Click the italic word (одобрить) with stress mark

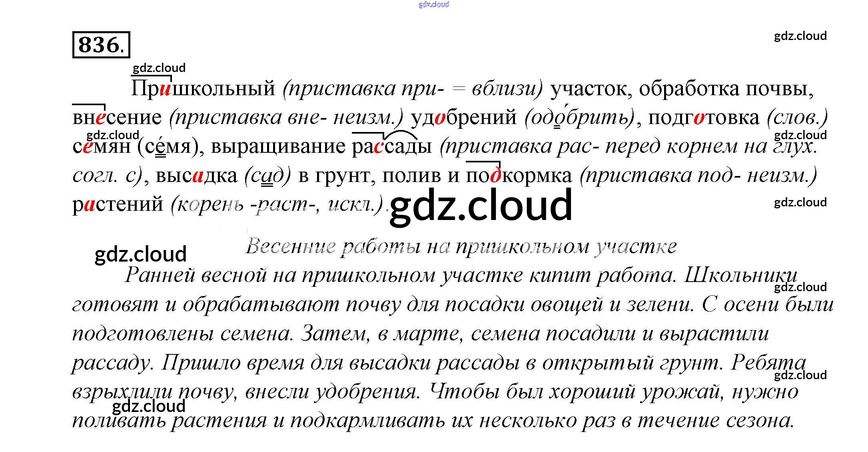point(579,118)
